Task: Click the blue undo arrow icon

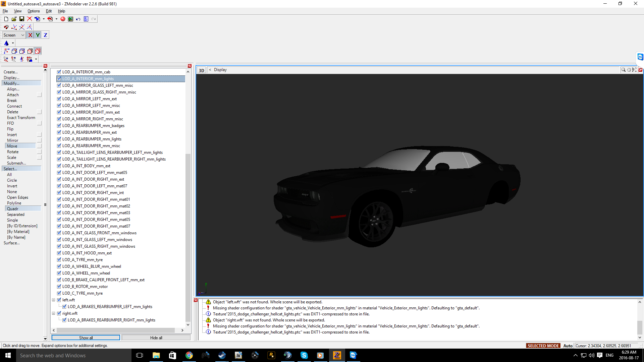Action: click(78, 19)
